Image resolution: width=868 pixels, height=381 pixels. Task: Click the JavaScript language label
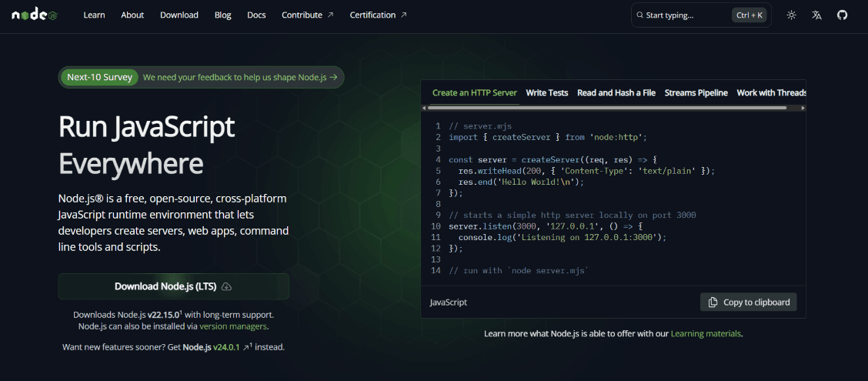(x=449, y=302)
